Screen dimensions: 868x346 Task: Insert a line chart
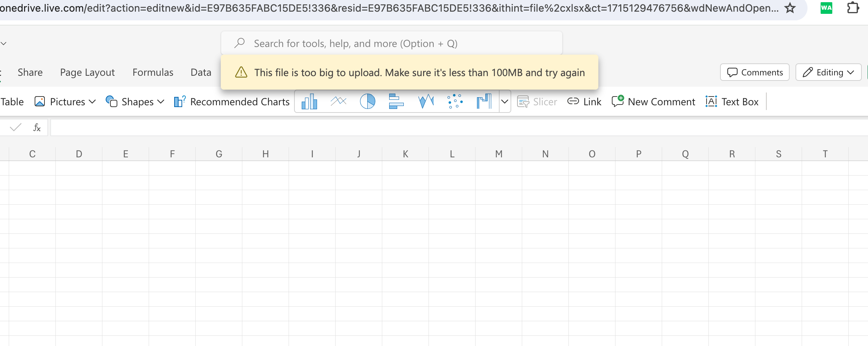pos(338,102)
